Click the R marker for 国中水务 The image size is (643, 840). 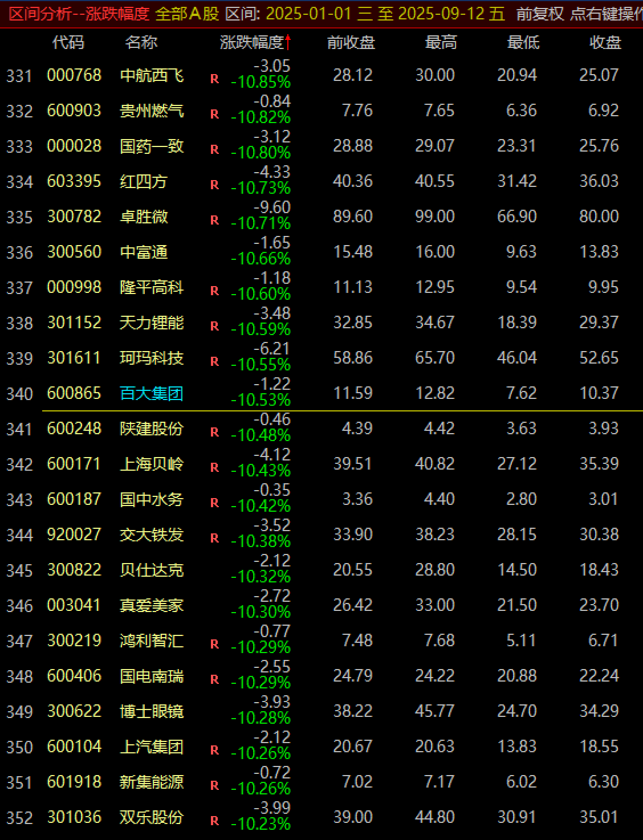coord(214,503)
